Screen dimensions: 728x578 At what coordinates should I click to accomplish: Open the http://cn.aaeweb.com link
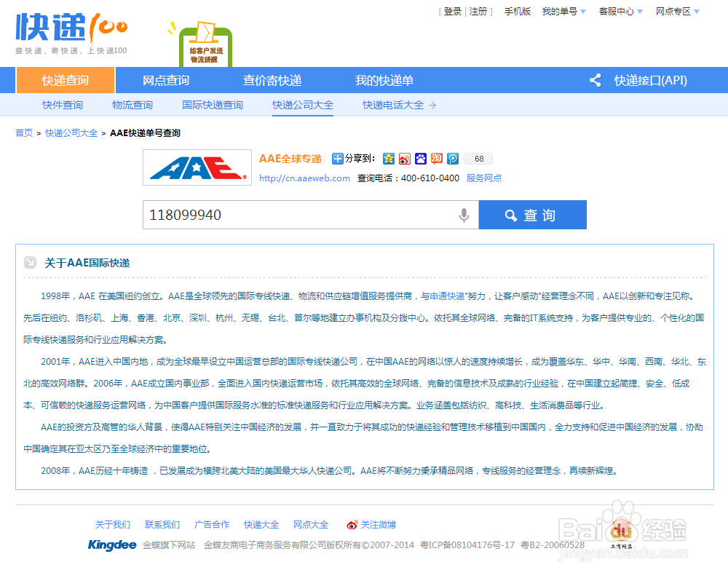click(x=304, y=177)
